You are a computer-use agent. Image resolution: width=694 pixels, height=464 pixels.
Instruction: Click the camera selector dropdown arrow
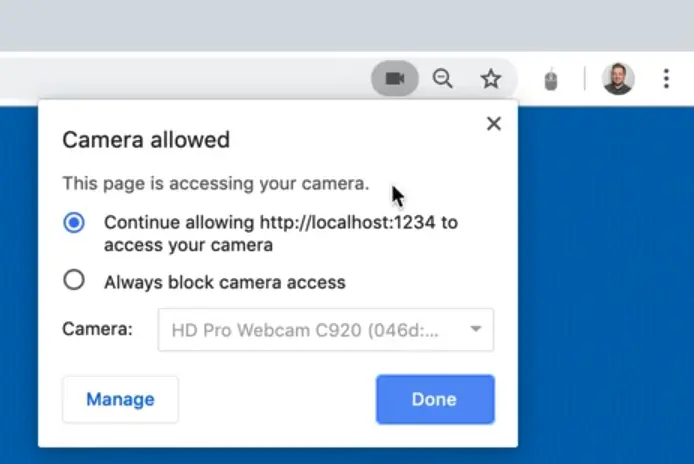click(476, 329)
